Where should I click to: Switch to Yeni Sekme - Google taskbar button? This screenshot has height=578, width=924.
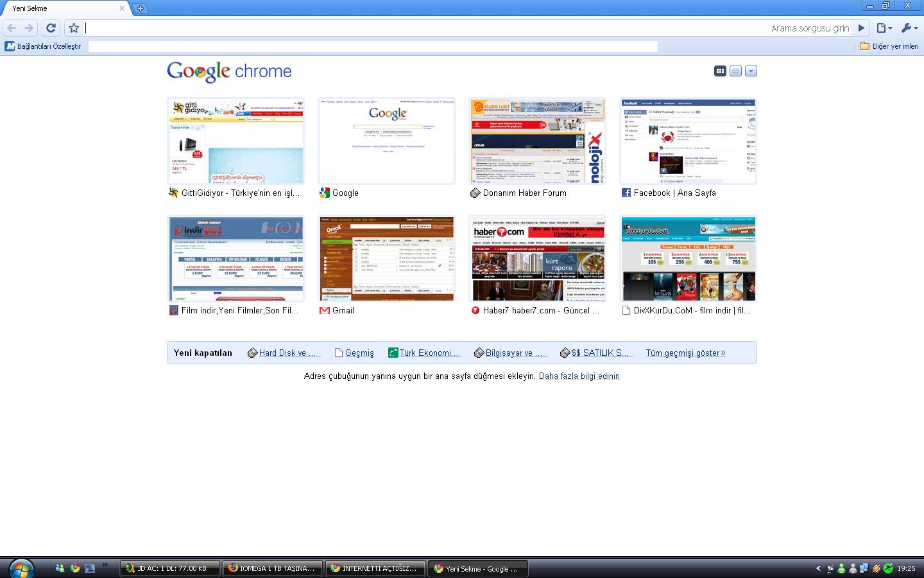point(478,568)
